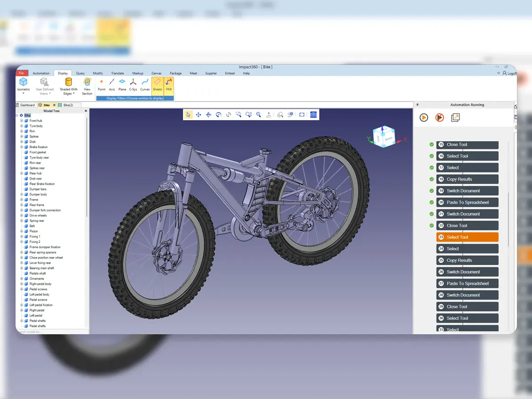This screenshot has height=399, width=532.
Task: Click the blue camera snapshot icon
Action: (x=313, y=114)
